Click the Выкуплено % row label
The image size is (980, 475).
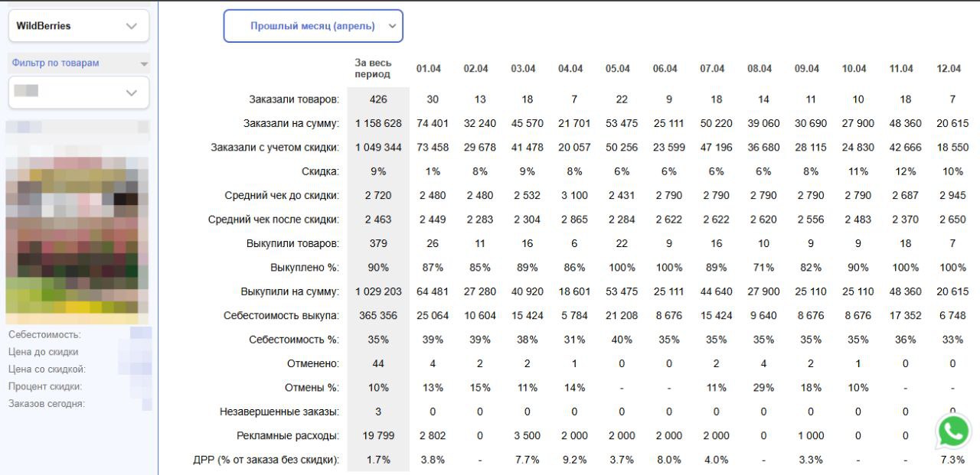point(305,268)
